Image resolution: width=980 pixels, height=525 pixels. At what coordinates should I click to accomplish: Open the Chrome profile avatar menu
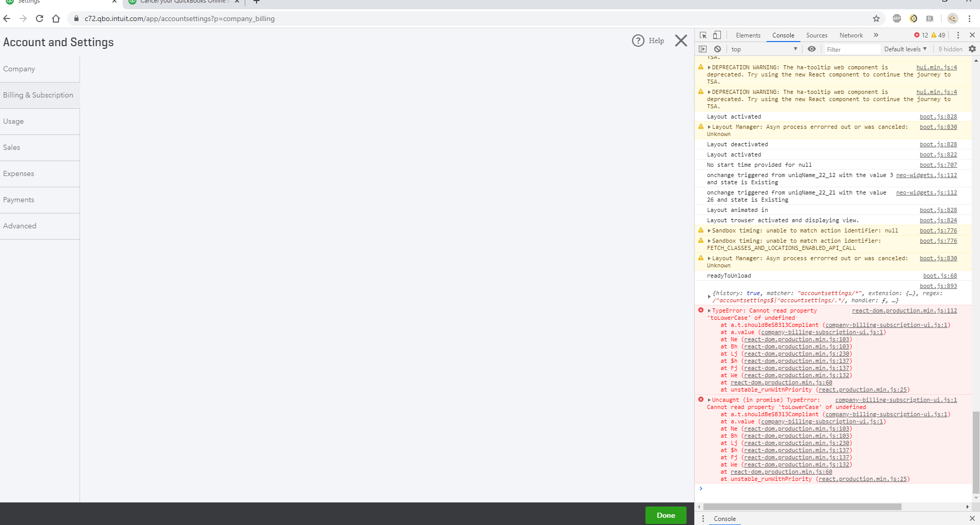tap(952, 18)
